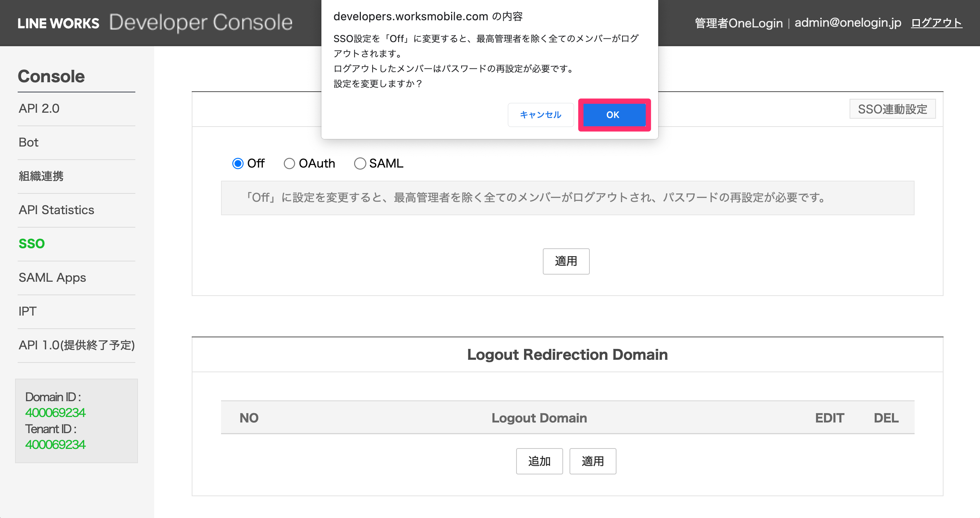The height and width of the screenshot is (518, 980).
Task: Click the ログアウト link
Action: click(x=937, y=23)
